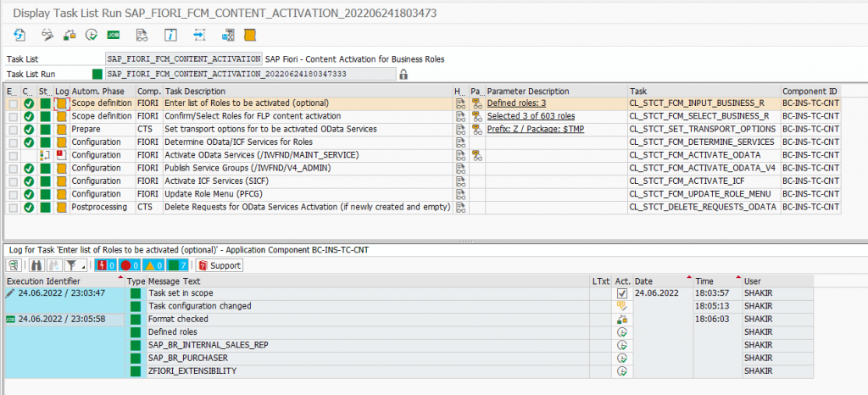Viewport: 868px width, 395px height.
Task: Select the SAP_BR_INTERNAL_SALES_REP message row
Action: click(368, 345)
